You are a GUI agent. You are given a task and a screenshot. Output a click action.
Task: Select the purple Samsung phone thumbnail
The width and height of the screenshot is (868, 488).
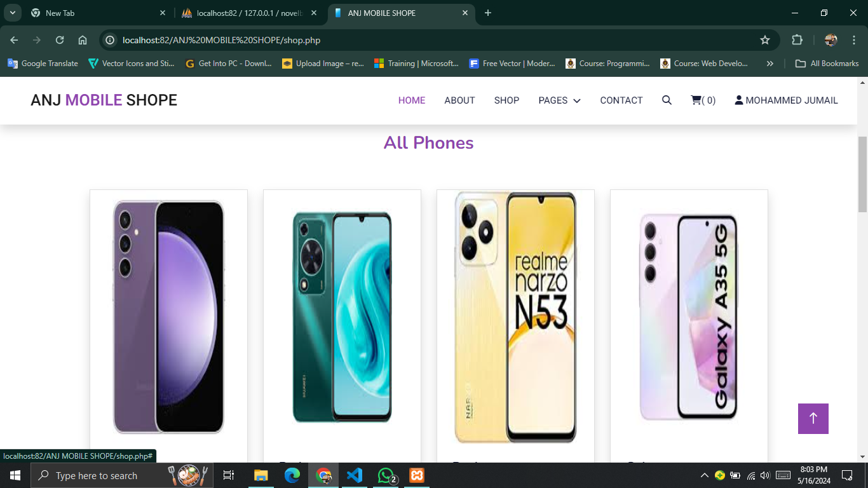[168, 317]
